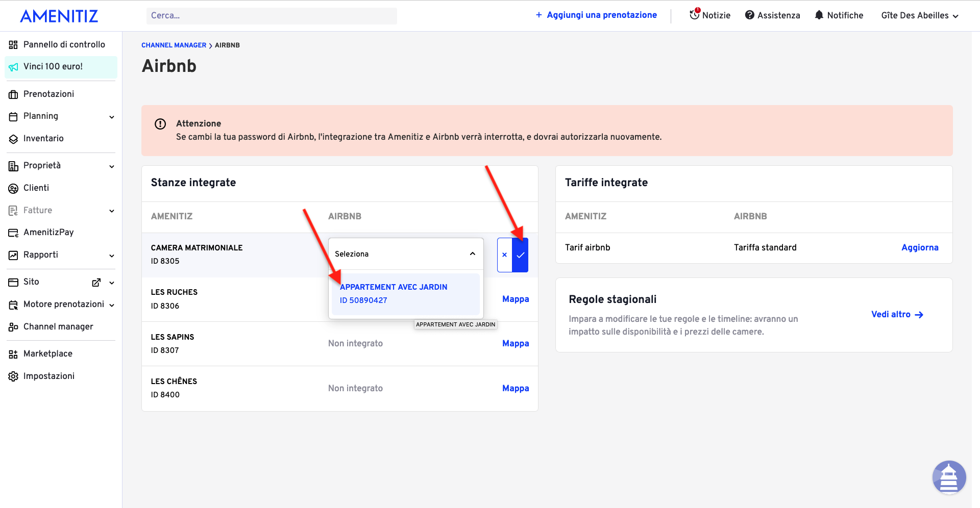
Task: Expand the Proprietà submenu chevron
Action: tap(112, 166)
